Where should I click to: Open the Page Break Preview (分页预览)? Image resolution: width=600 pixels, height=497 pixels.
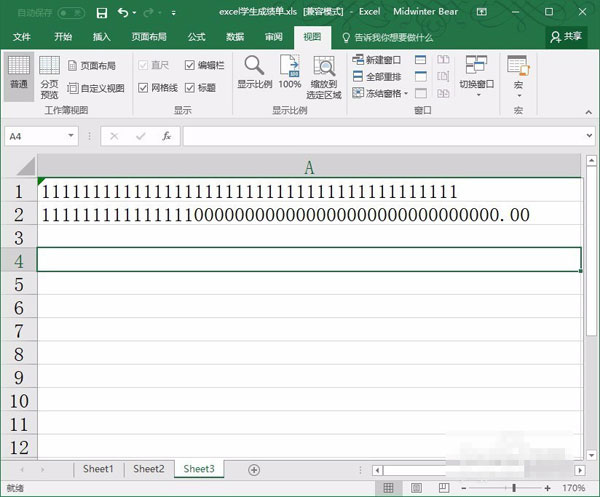pyautogui.click(x=49, y=76)
